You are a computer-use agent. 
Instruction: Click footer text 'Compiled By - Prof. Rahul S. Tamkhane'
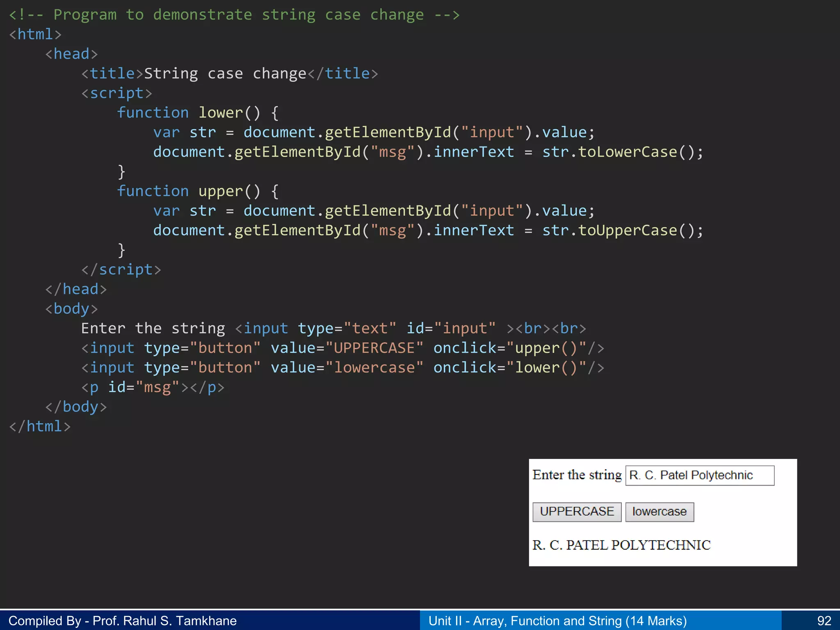click(x=123, y=621)
